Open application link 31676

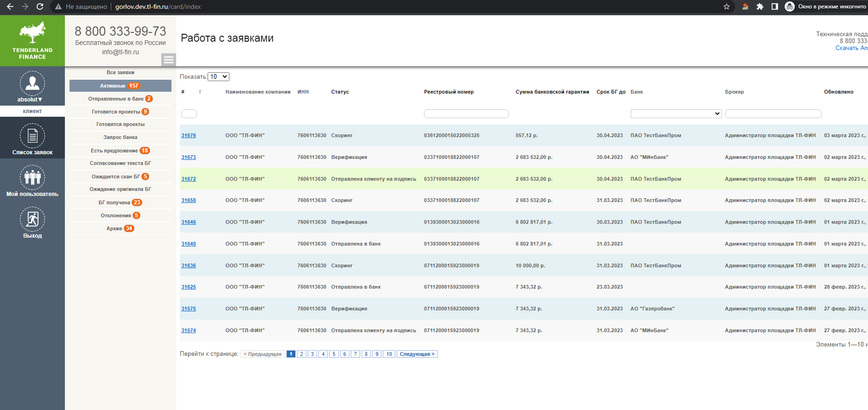(188, 135)
